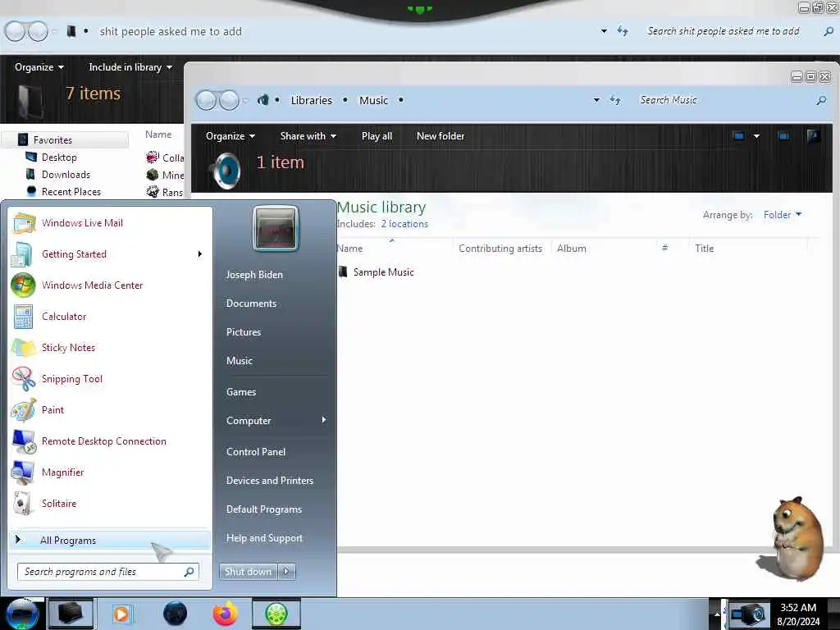
Task: Click the search magnifier in back window
Action: click(x=829, y=32)
